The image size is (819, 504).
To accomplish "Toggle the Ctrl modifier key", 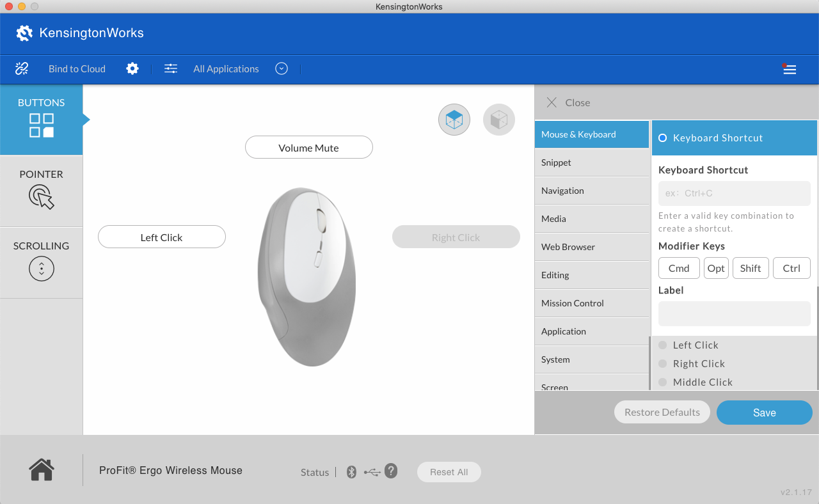I will [x=791, y=268].
